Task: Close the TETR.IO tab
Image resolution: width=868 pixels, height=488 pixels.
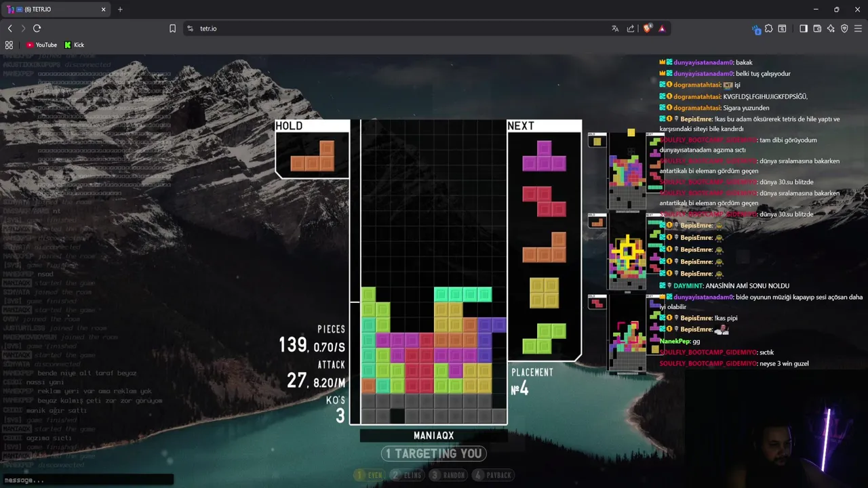Action: point(104,9)
